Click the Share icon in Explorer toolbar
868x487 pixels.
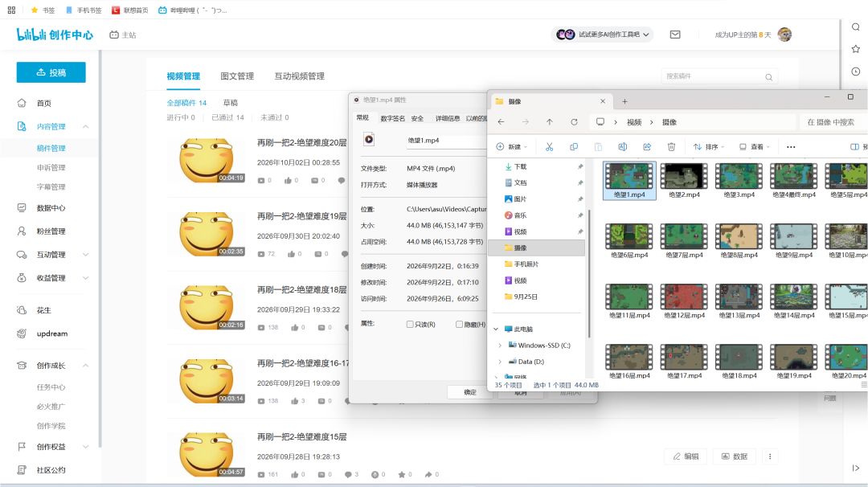click(x=646, y=146)
